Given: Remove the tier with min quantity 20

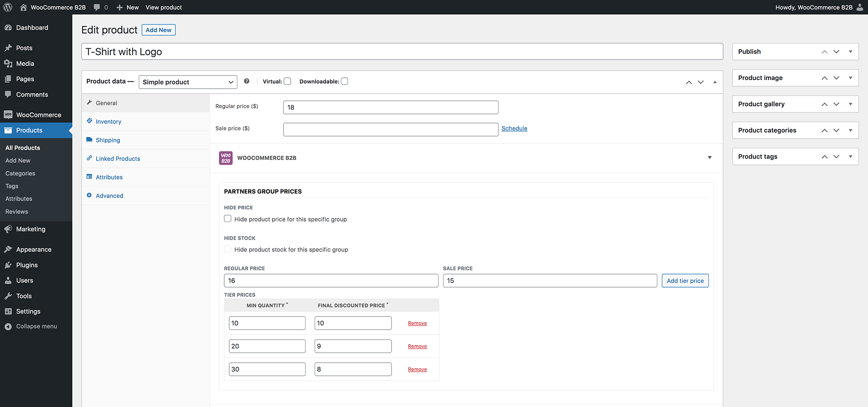Looking at the screenshot, I should click(417, 346).
